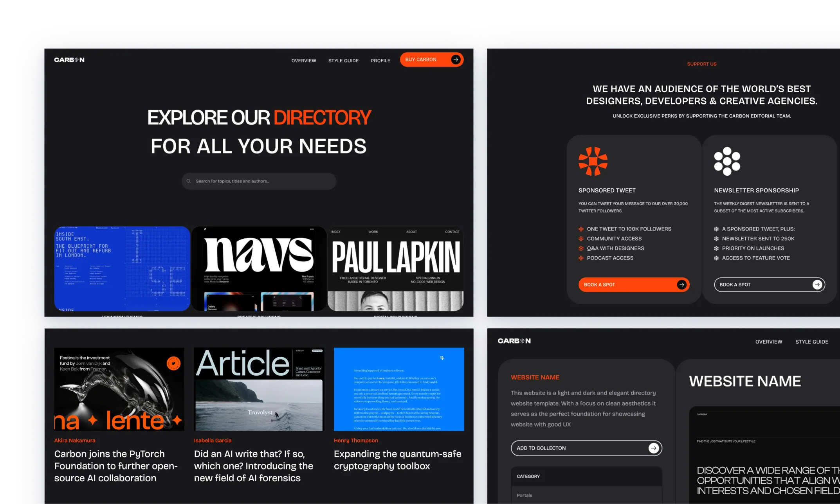The image size is (840, 504).
Task: Click the search magnifier icon in directory
Action: (x=188, y=180)
